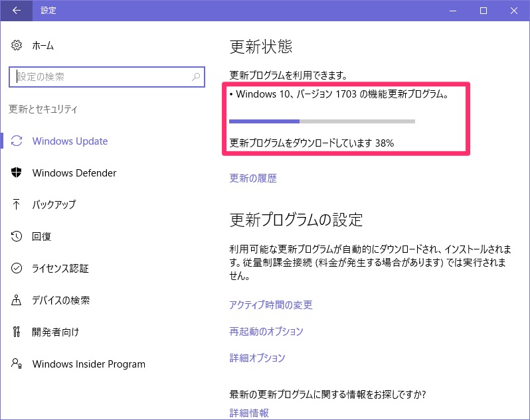Click the Windows Insider Program icon
Image resolution: width=530 pixels, height=420 pixels.
[17, 364]
